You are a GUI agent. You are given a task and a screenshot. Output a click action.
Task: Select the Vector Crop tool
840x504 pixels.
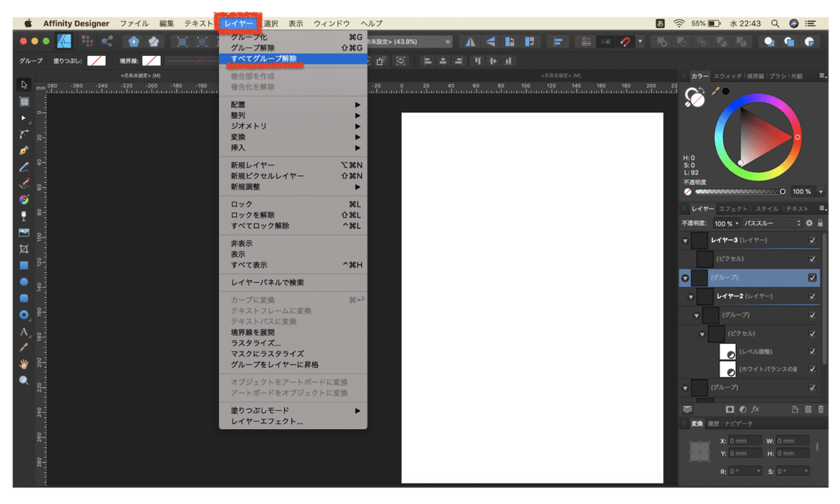[x=24, y=249]
